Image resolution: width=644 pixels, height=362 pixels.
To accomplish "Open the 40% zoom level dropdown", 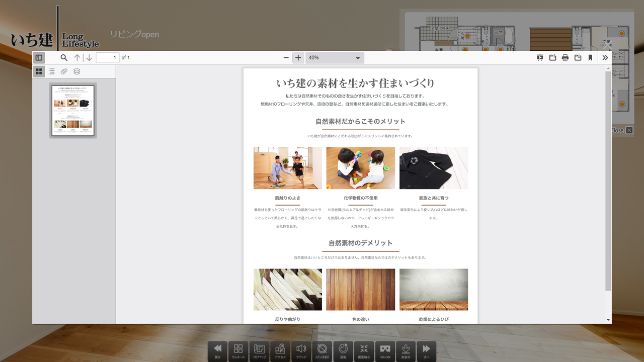I will click(x=335, y=58).
